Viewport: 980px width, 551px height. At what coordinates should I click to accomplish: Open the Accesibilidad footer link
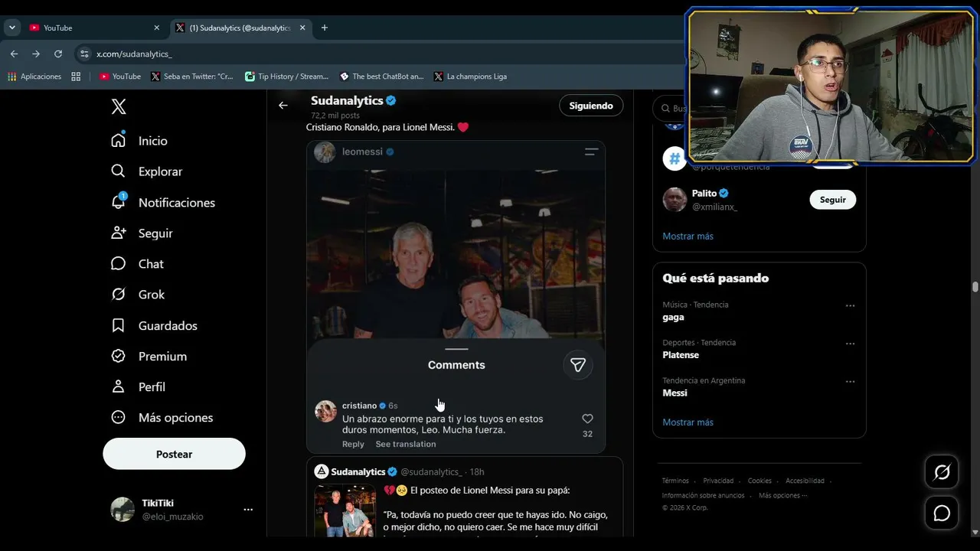[805, 481]
